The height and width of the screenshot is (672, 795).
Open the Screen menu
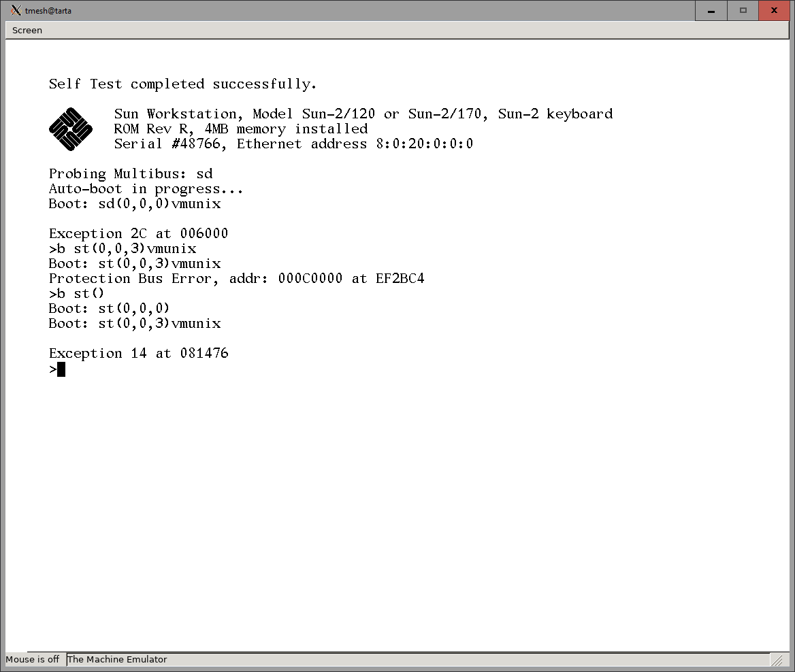click(x=27, y=30)
